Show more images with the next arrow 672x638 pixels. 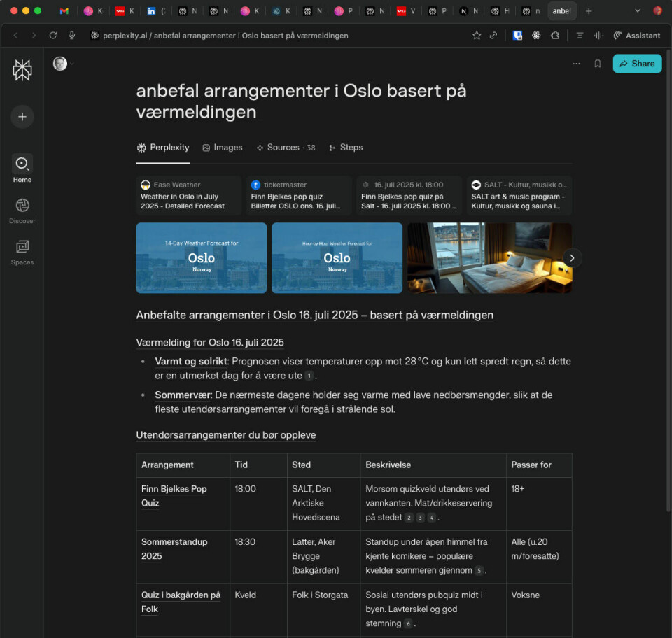pyautogui.click(x=572, y=257)
